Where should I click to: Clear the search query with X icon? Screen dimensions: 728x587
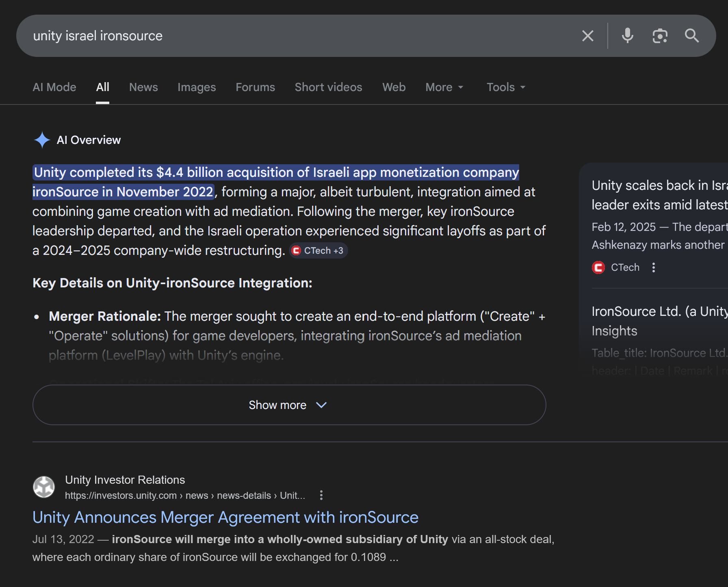click(587, 36)
